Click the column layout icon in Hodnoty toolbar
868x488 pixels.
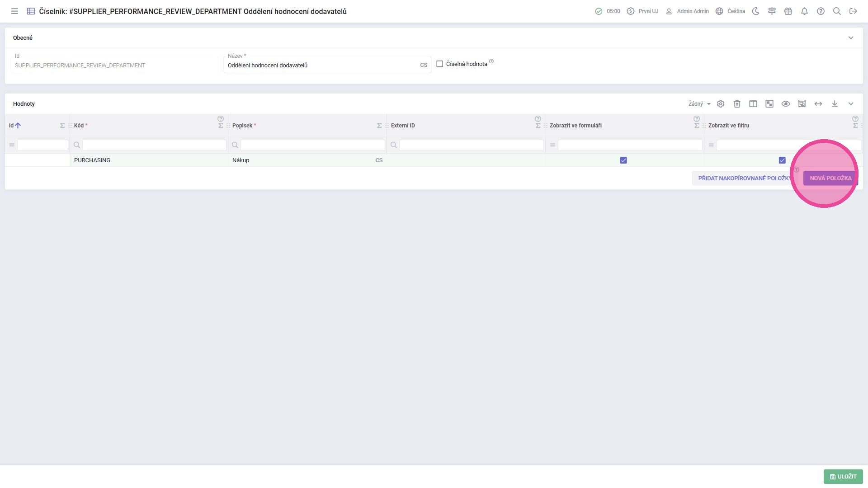(753, 104)
